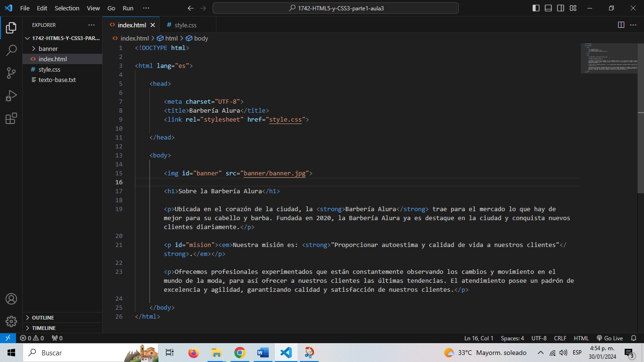Open the Explorer view in activity bar
The height and width of the screenshot is (362, 644).
tap(11, 28)
